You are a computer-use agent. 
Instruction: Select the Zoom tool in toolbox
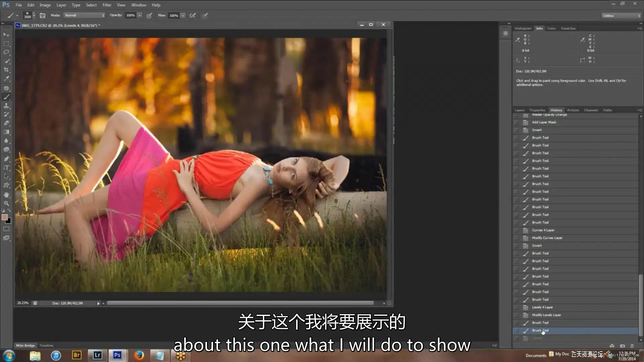6,203
